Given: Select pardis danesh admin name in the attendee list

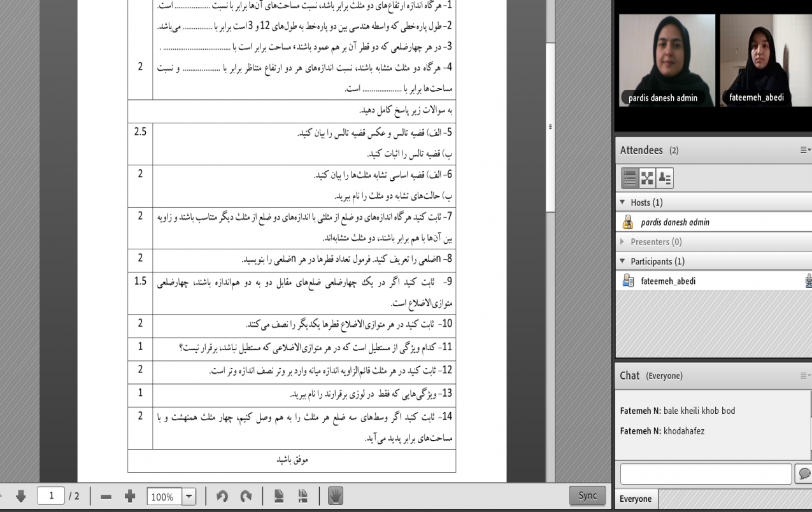Looking at the screenshot, I should point(675,222).
